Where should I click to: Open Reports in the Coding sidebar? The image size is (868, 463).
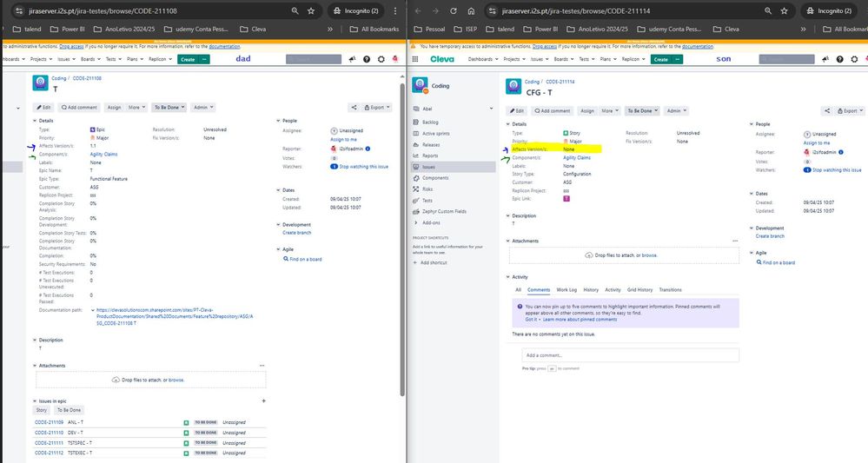429,155
